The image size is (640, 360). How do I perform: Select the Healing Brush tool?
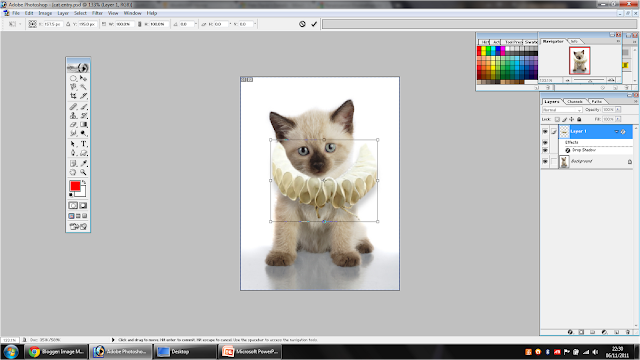(73, 107)
